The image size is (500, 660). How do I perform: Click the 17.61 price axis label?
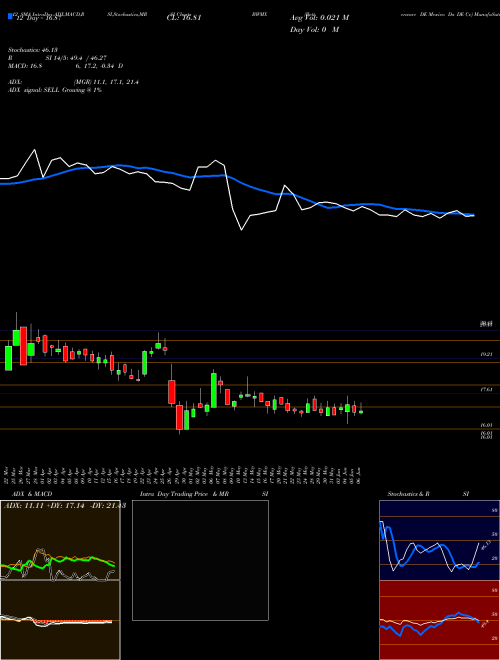(487, 390)
